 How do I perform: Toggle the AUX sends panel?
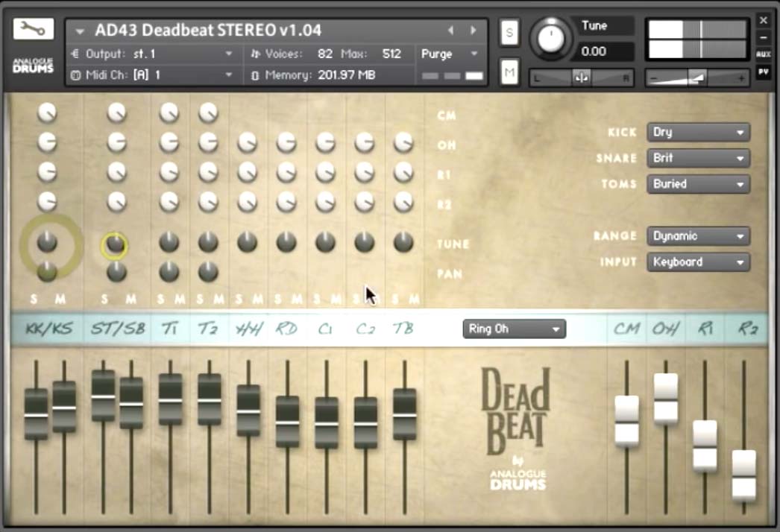[x=764, y=54]
